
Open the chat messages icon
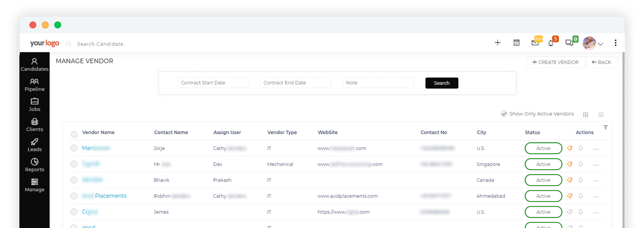point(569,43)
